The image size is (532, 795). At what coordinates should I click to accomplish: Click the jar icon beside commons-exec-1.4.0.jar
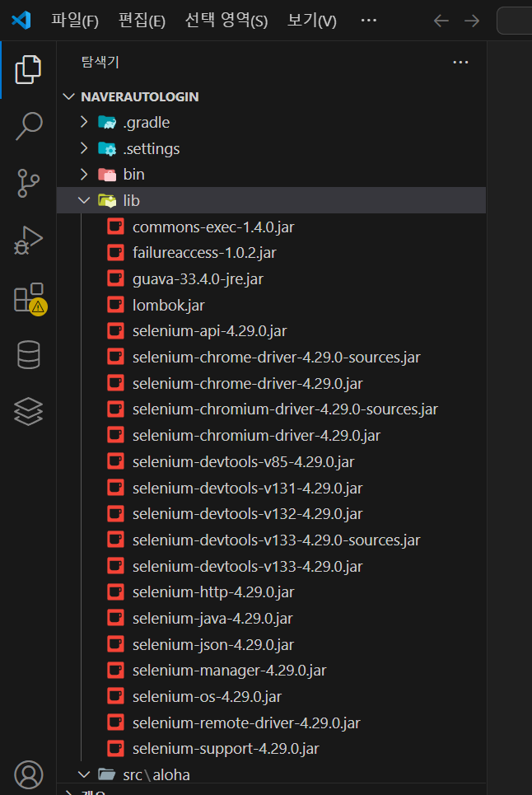click(x=115, y=227)
